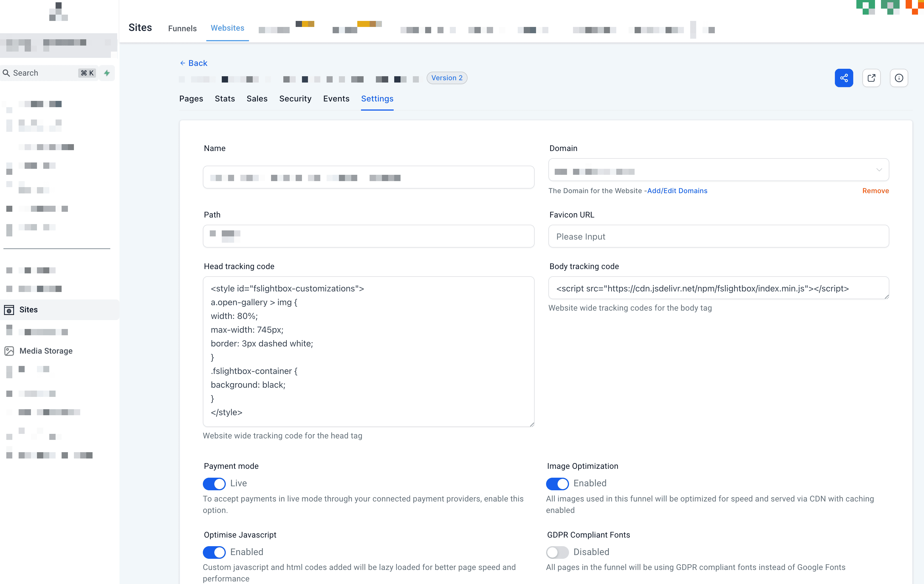
Task: Click the green lightning bolt icon
Action: point(107,73)
